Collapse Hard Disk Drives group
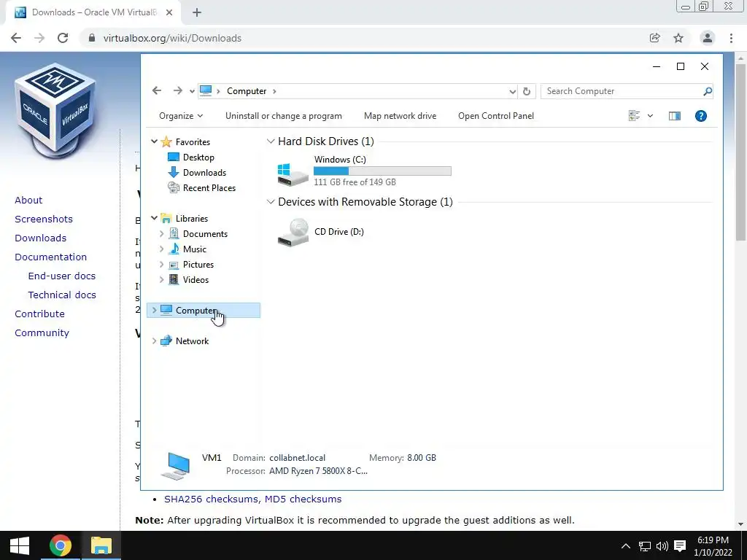Screen dimensions: 747x560 tap(271, 141)
